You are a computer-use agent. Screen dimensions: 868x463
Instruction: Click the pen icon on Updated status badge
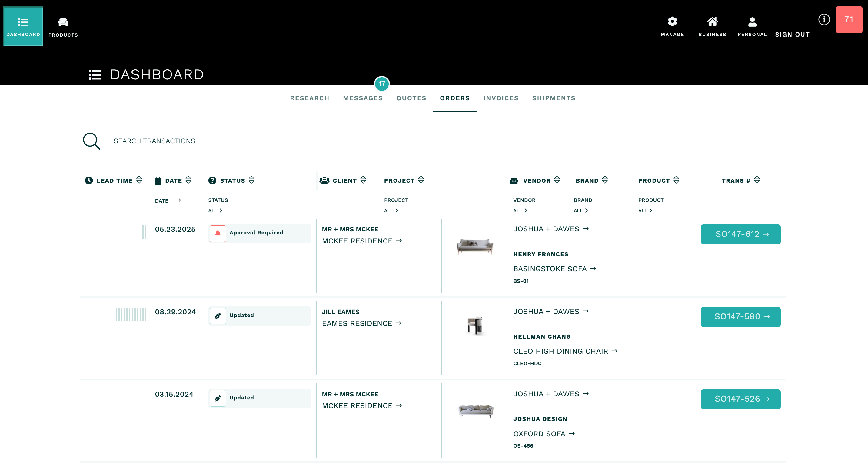tap(218, 316)
